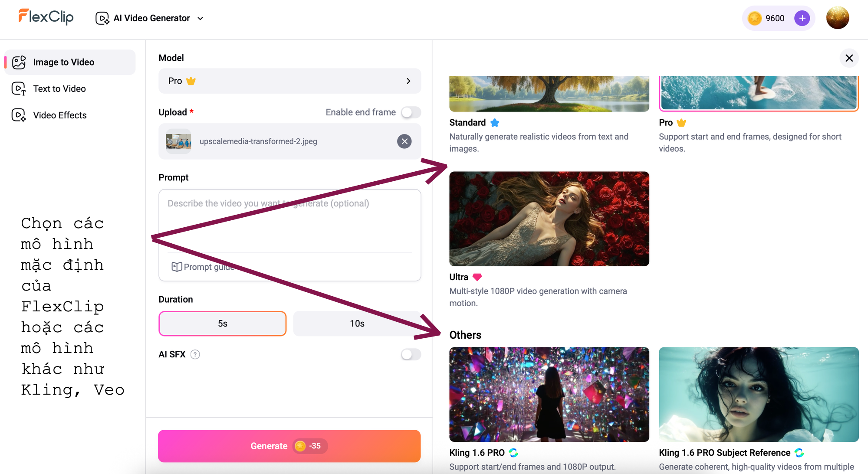This screenshot has height=474, width=868.
Task: Open the user profile avatar
Action: tap(837, 18)
